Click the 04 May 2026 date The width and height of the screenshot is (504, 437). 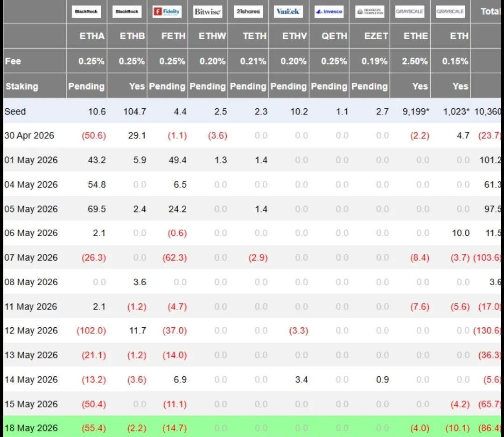click(31, 184)
